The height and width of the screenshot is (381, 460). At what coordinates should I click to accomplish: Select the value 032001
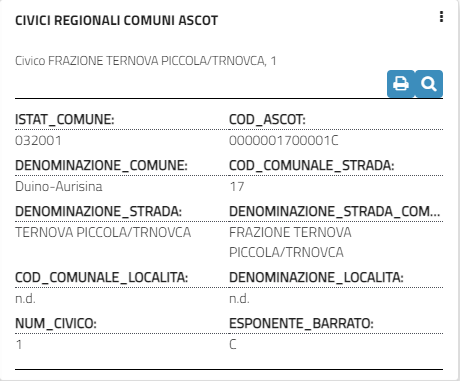(x=38, y=141)
